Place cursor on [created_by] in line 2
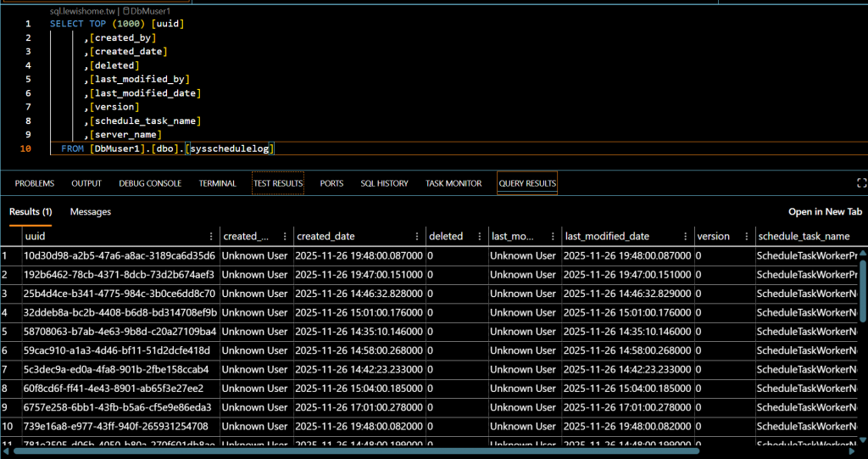 pyautogui.click(x=123, y=37)
